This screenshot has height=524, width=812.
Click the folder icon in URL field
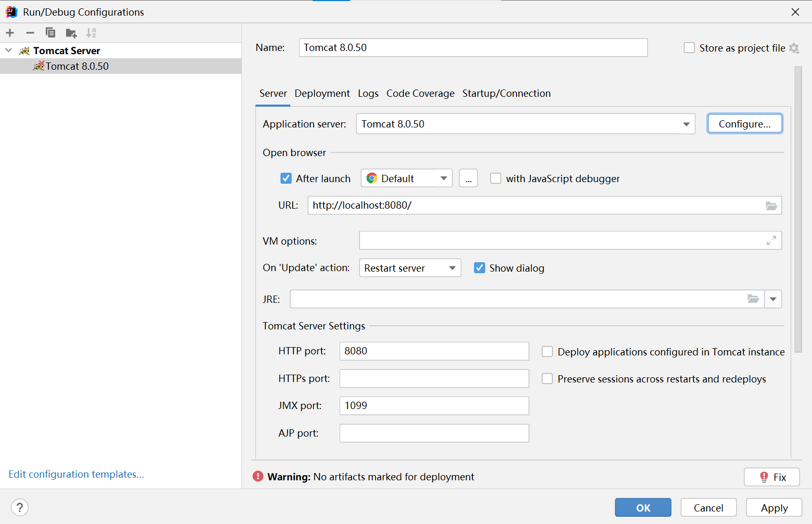771,206
